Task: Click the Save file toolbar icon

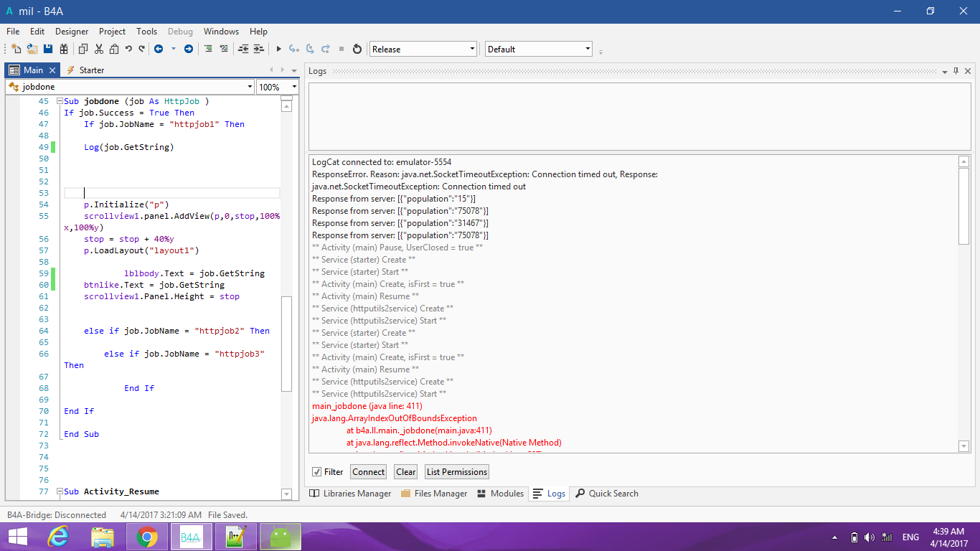Action: pos(48,49)
